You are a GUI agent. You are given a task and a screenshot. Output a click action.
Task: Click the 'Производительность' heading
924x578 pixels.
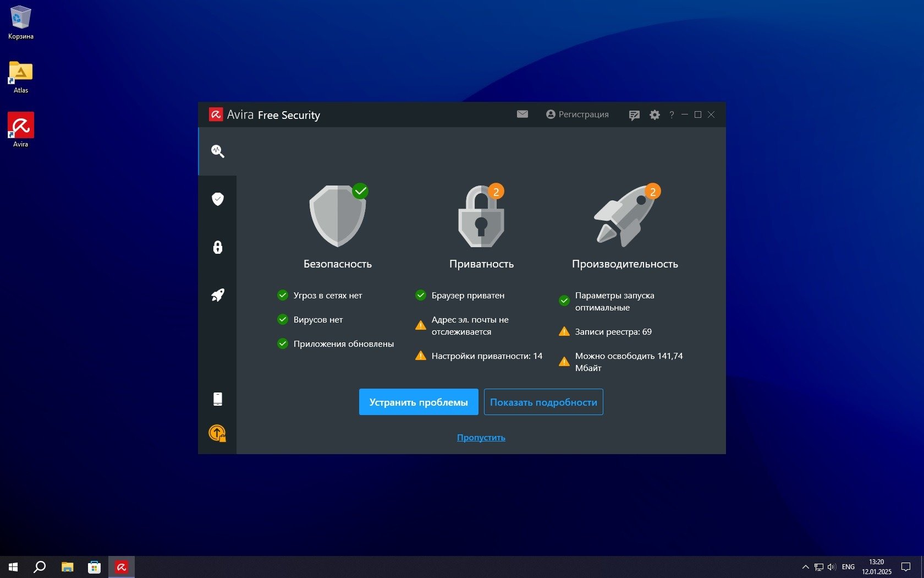(x=625, y=264)
